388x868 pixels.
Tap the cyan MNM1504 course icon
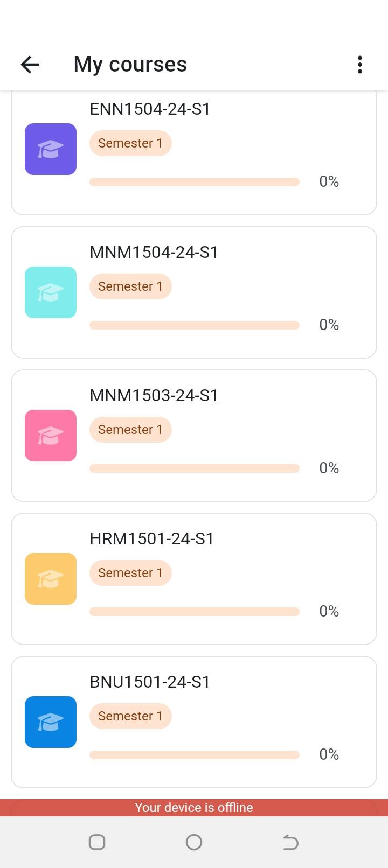[x=51, y=292]
